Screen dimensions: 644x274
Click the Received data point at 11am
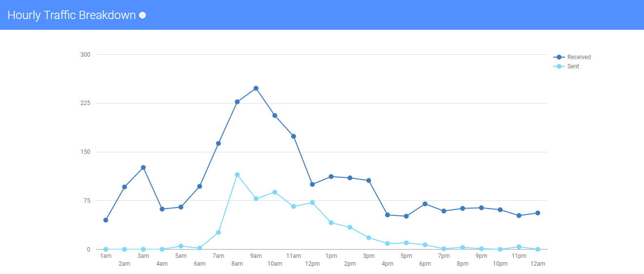[294, 136]
